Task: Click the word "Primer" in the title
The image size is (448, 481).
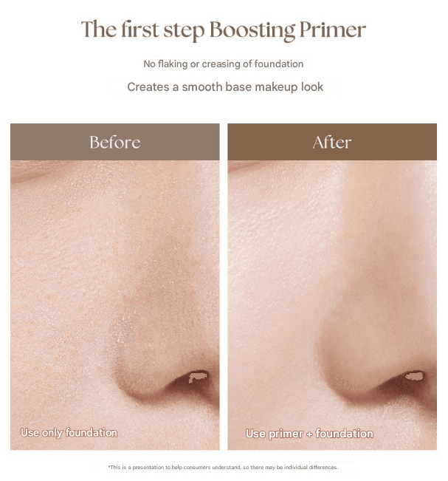Action: pyautogui.click(x=332, y=30)
